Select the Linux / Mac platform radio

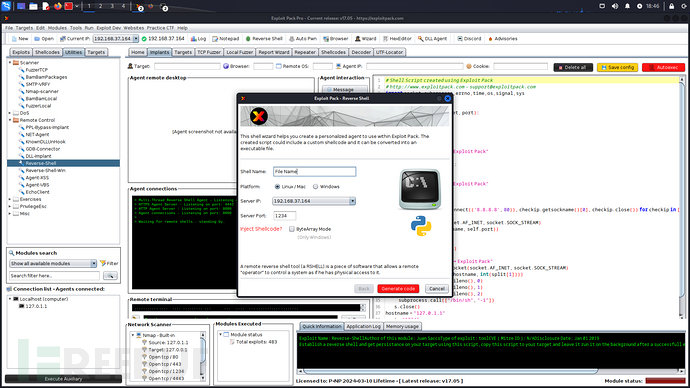pos(277,187)
